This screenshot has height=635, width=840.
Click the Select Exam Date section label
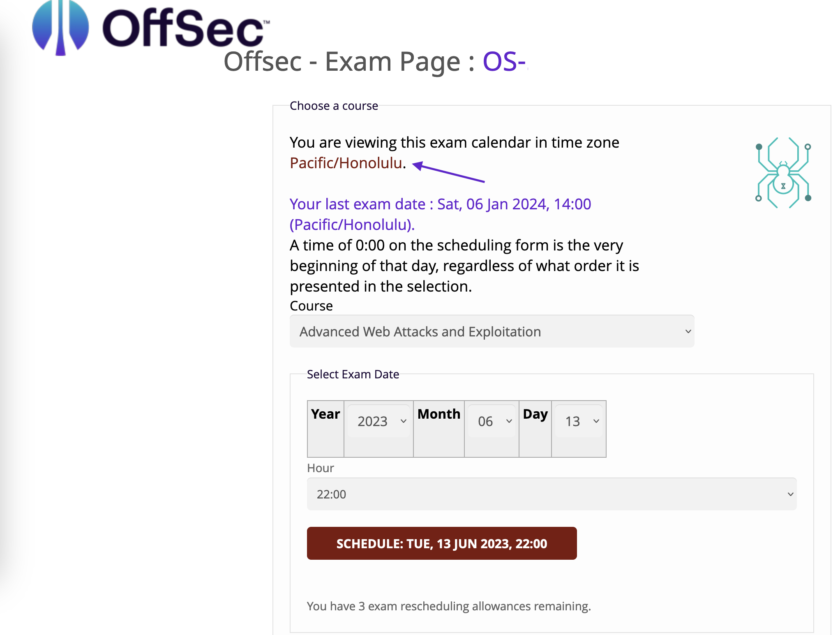point(353,374)
